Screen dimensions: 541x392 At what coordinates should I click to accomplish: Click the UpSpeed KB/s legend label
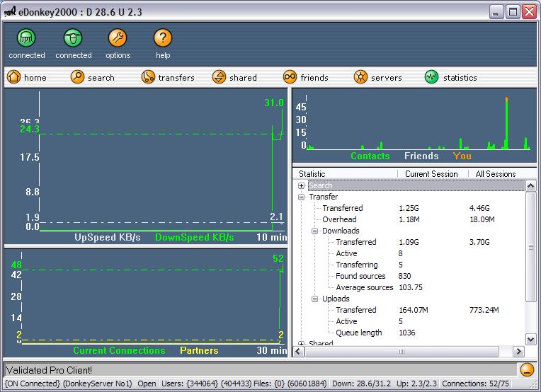tap(108, 238)
